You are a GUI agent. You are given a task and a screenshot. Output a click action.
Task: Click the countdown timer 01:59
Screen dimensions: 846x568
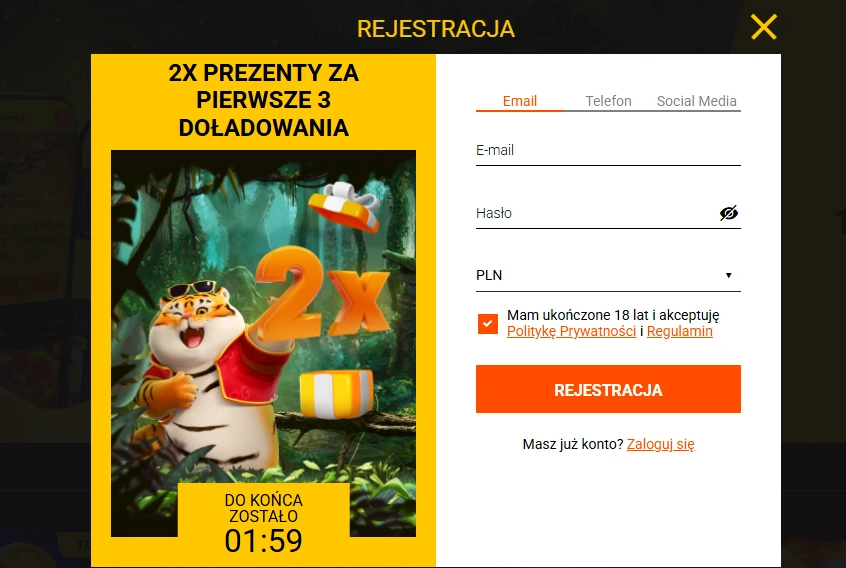pos(263,540)
